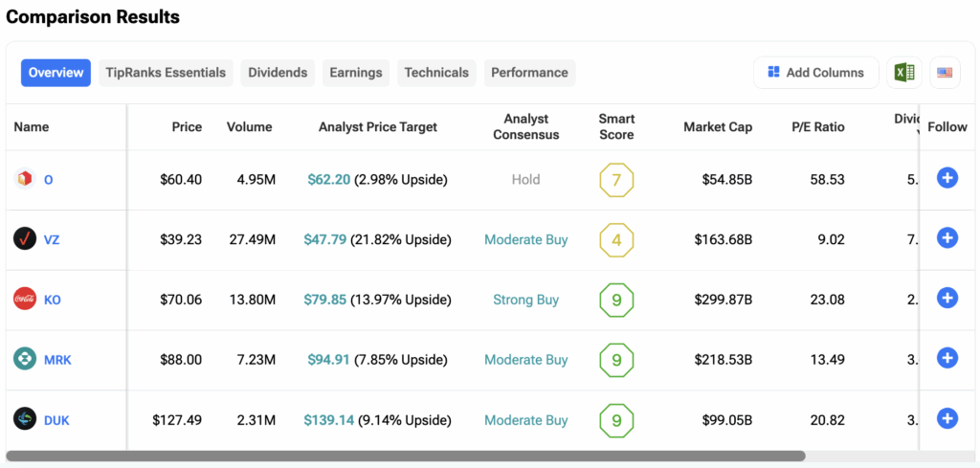
Task: Click the US flag country icon
Action: click(945, 73)
